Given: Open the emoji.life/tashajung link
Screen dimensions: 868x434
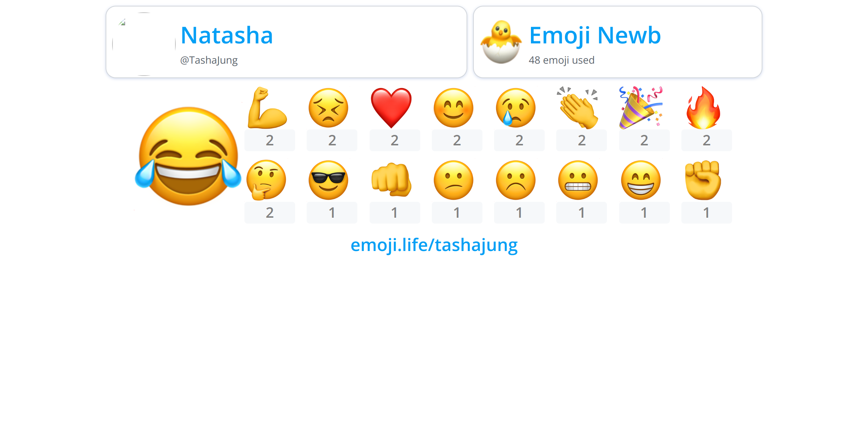Looking at the screenshot, I should [x=434, y=245].
